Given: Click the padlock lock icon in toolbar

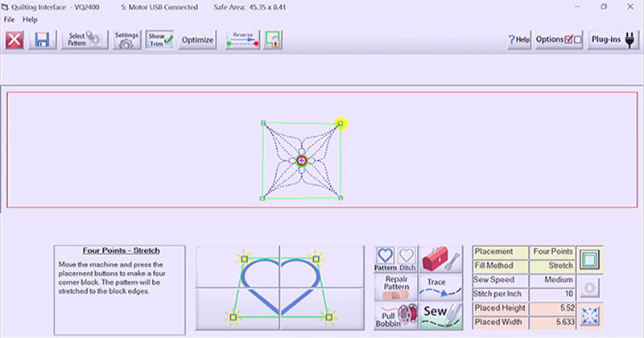Looking at the screenshot, I should click(273, 40).
